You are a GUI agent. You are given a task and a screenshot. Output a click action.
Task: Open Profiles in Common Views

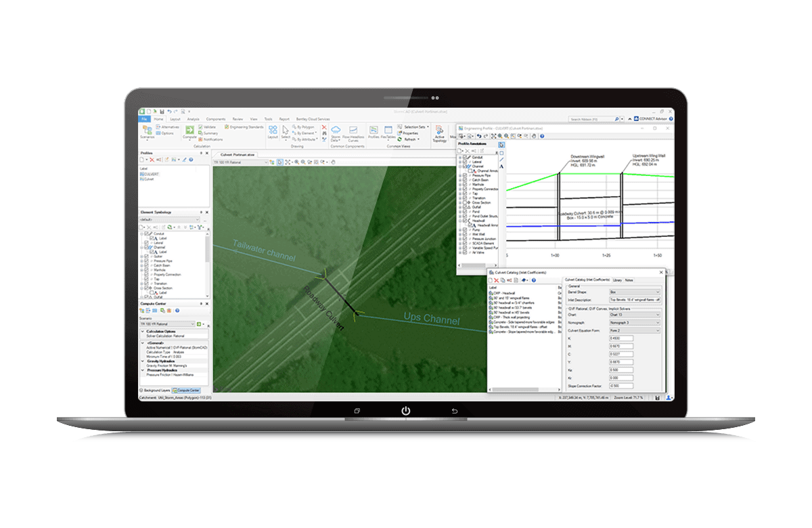point(374,131)
